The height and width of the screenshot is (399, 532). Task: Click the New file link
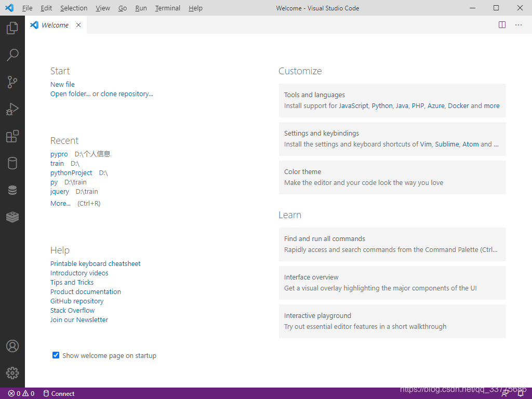click(x=62, y=85)
